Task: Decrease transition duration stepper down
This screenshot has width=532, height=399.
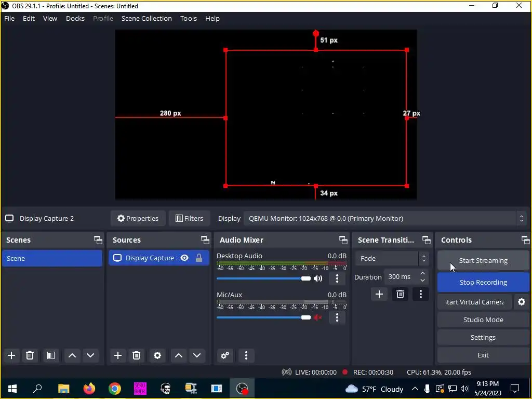Action: click(x=422, y=280)
